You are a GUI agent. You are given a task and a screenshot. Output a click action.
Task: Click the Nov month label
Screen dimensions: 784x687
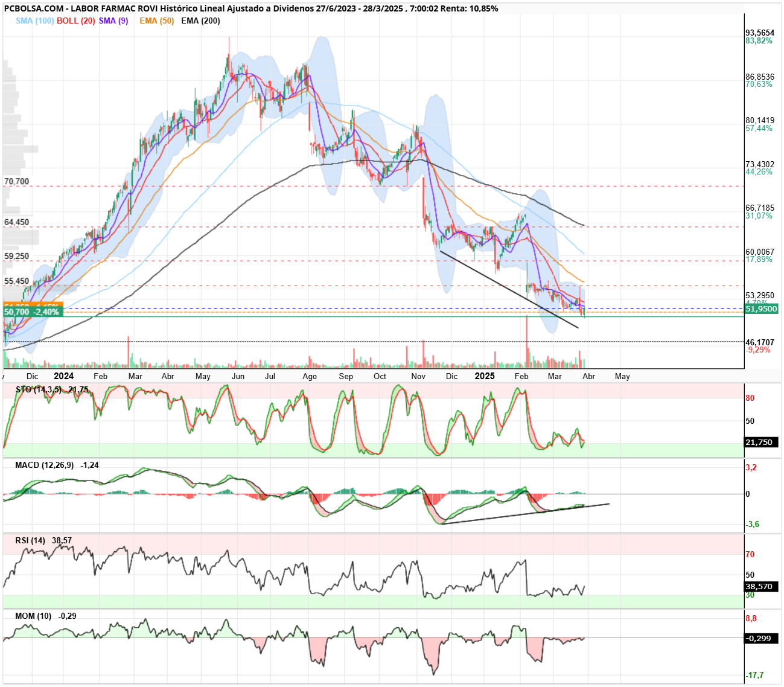tap(418, 376)
